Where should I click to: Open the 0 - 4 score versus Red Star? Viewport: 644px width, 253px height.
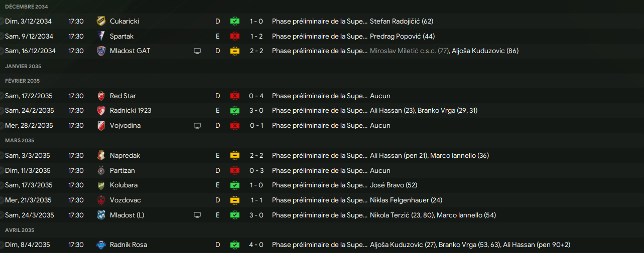coord(256,96)
